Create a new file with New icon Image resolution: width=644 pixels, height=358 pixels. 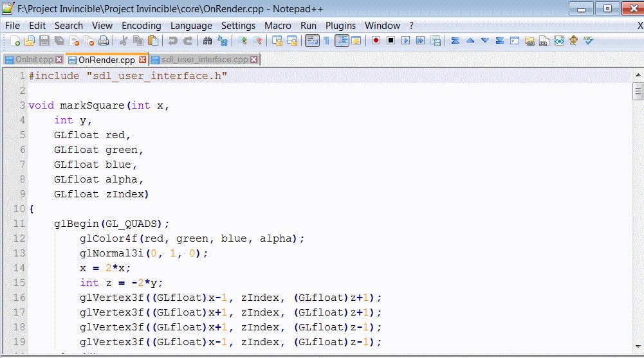tap(15, 40)
